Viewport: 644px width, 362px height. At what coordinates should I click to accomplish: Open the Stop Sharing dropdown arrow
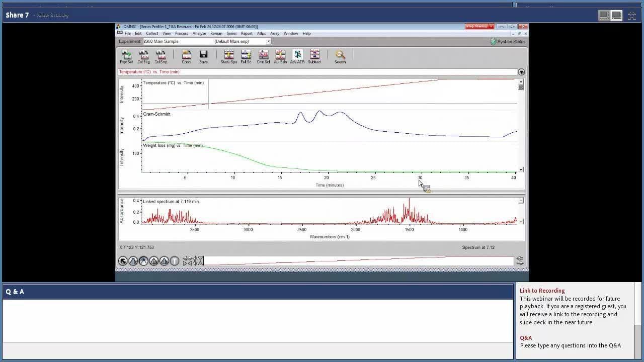pyautogui.click(x=491, y=27)
